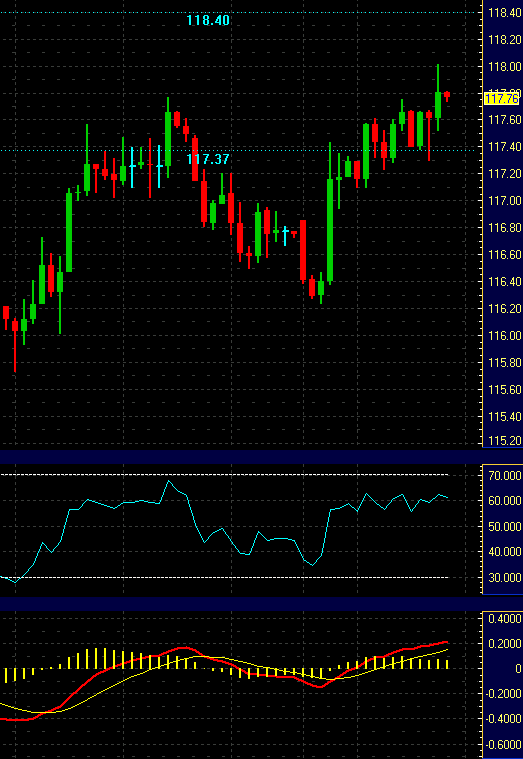The width and height of the screenshot is (523, 759).
Task: Click 70.000 on the RSI scale
Action: (x=505, y=475)
